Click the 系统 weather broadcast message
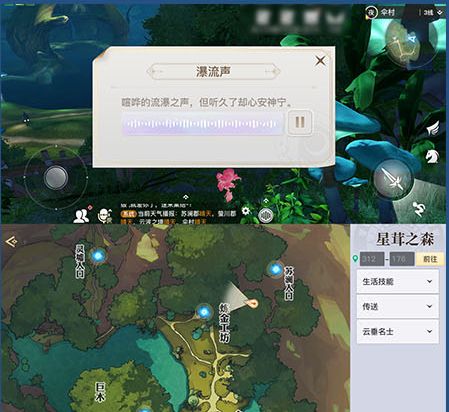The image size is (449, 412). click(179, 217)
